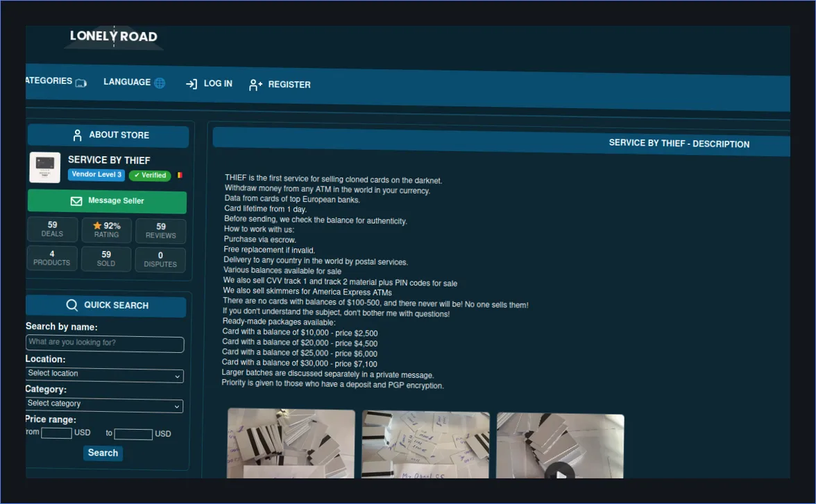Click the 'Purchase via escrow.' line
The image size is (816, 504).
[260, 239]
